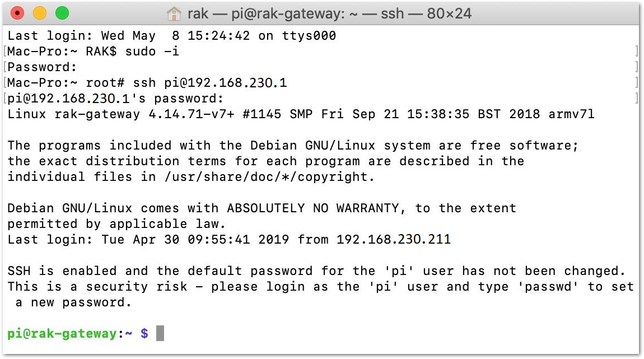Click the 'pi@192.168.230.1's password:' line
The height and width of the screenshot is (359, 644).
pos(115,99)
